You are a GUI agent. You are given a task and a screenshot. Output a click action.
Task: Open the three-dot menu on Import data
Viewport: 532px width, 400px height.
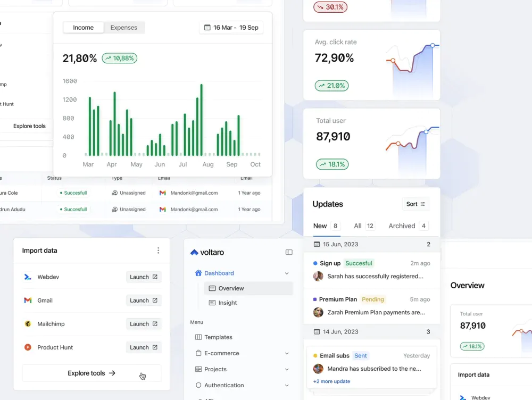(x=158, y=251)
